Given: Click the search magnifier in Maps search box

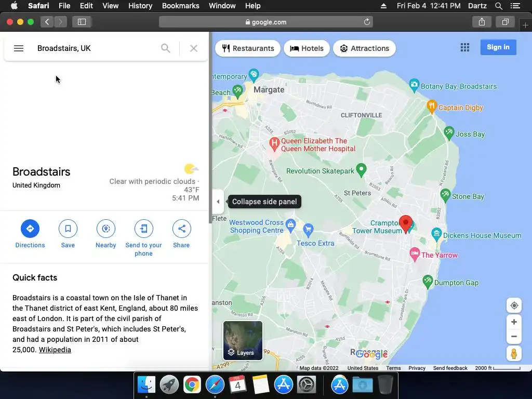Looking at the screenshot, I should click(x=166, y=48).
